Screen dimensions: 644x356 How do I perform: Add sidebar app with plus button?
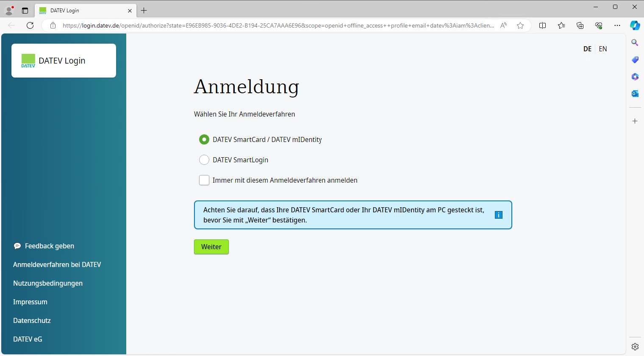(635, 121)
